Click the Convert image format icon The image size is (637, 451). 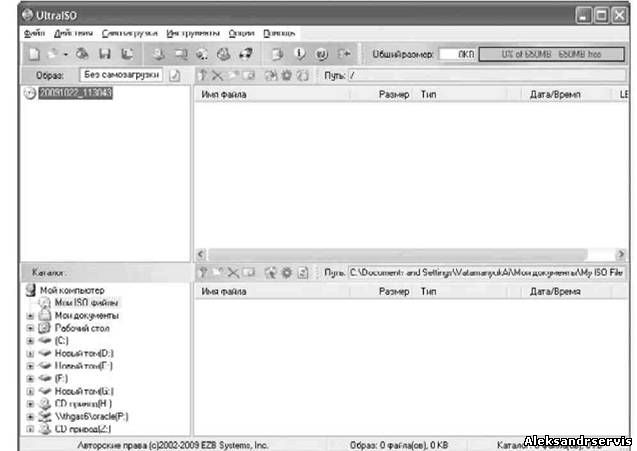tap(202, 54)
